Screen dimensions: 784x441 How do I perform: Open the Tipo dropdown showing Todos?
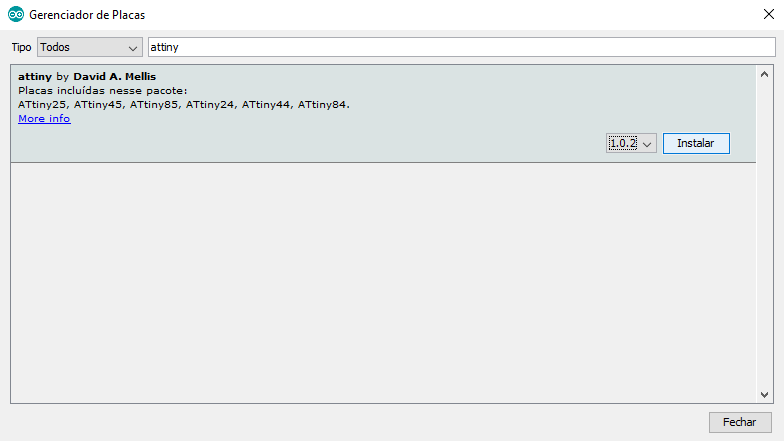pos(89,47)
